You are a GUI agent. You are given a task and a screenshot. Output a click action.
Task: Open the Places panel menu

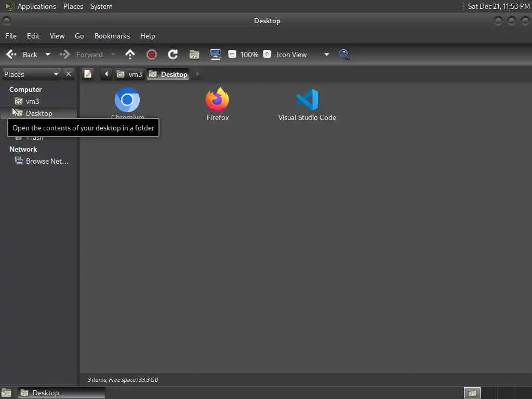coord(73,6)
